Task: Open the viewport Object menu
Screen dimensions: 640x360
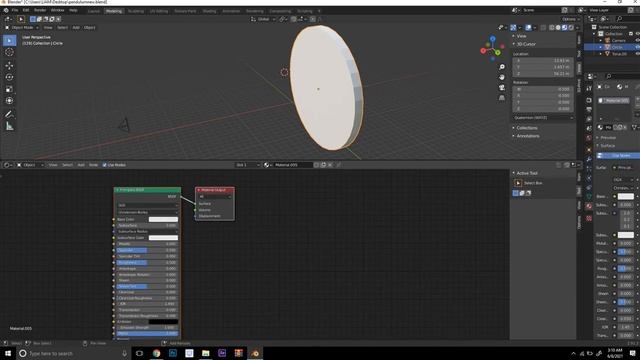Action: click(x=89, y=27)
